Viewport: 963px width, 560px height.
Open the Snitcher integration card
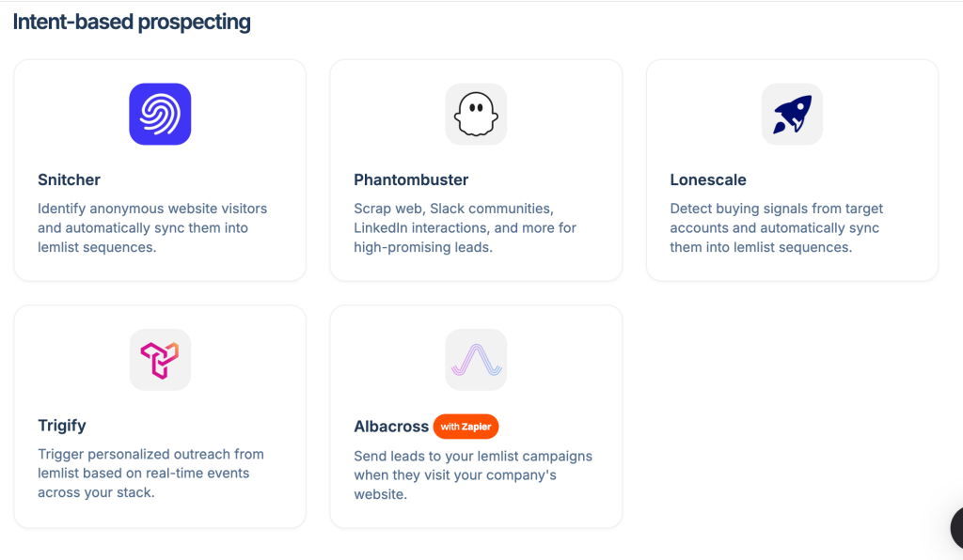coord(160,169)
